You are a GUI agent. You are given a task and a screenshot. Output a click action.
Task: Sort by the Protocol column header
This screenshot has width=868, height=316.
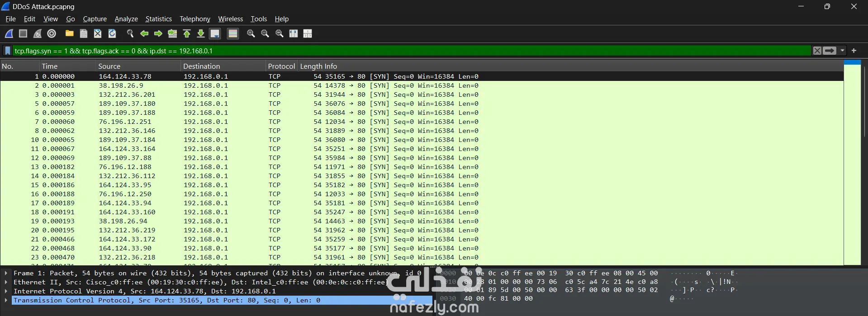(x=282, y=66)
